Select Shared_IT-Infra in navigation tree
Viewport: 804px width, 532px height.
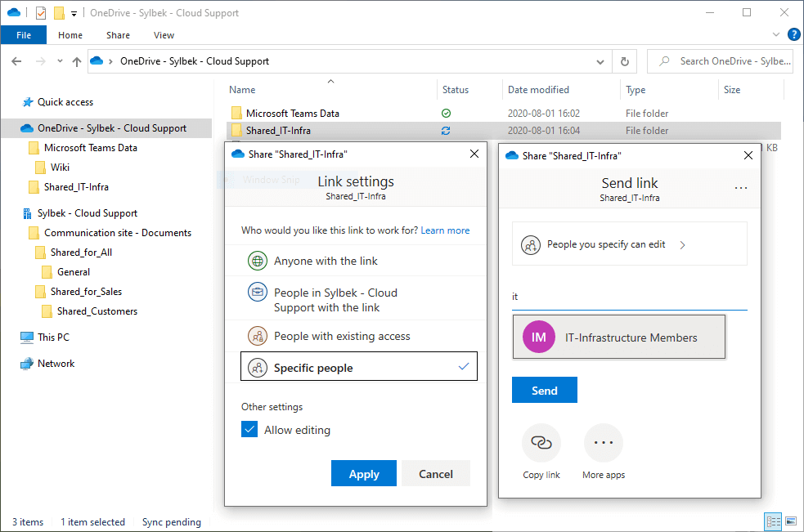[76, 187]
